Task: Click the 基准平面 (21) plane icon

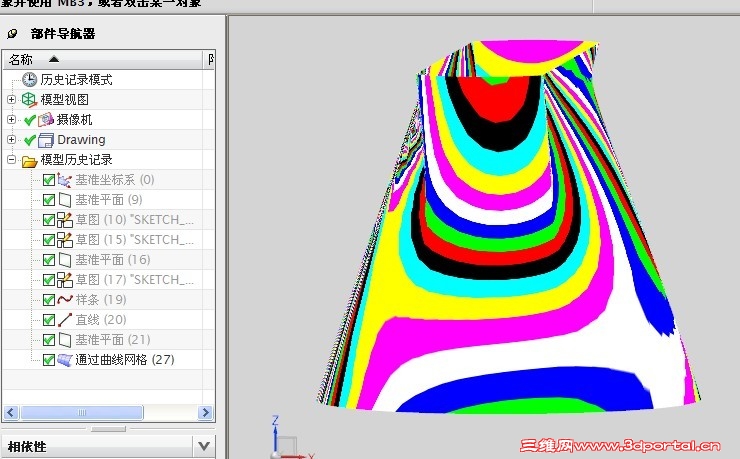Action: click(65, 340)
